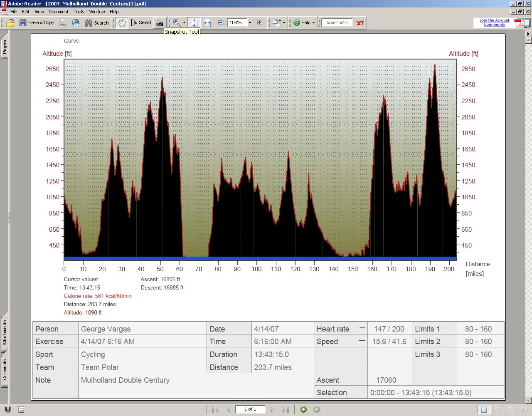Click the zoom out minus button

(221, 23)
